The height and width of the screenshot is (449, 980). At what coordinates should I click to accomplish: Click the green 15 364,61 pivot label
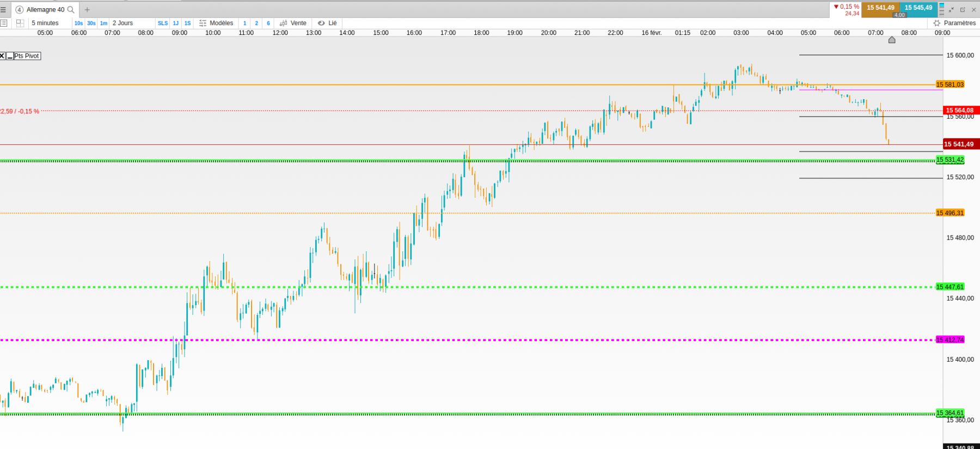tap(950, 413)
